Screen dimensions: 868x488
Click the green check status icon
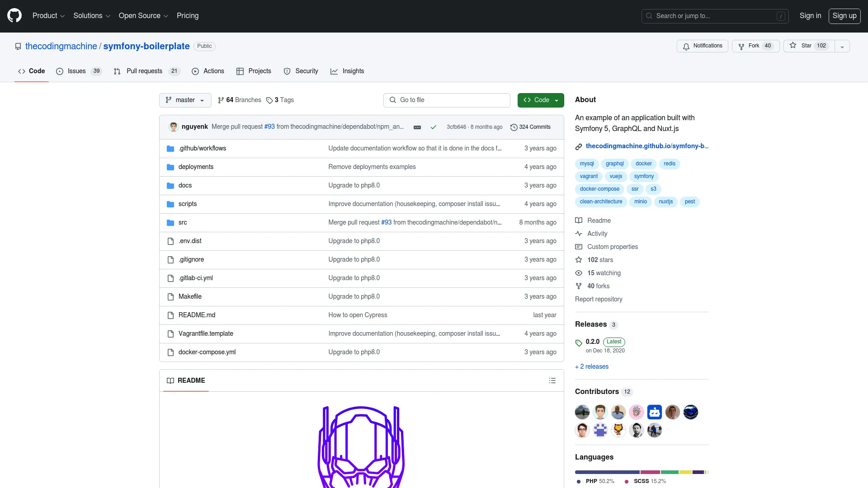[x=434, y=127]
